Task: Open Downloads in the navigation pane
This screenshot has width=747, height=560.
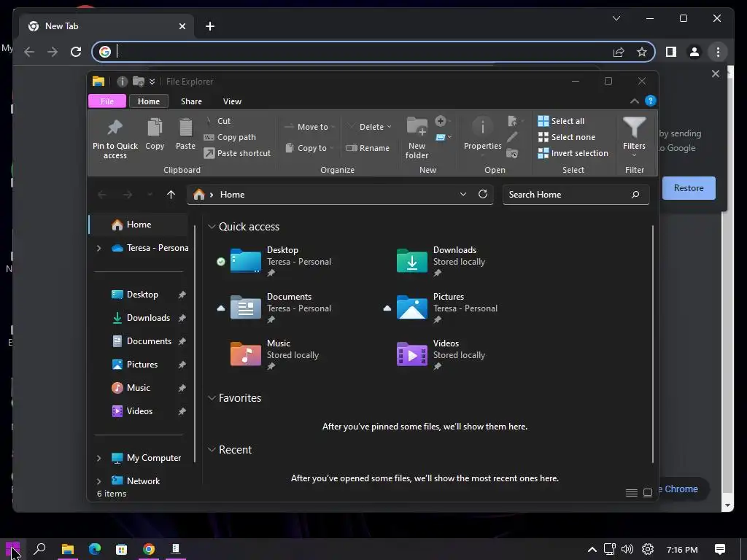Action: pyautogui.click(x=147, y=318)
